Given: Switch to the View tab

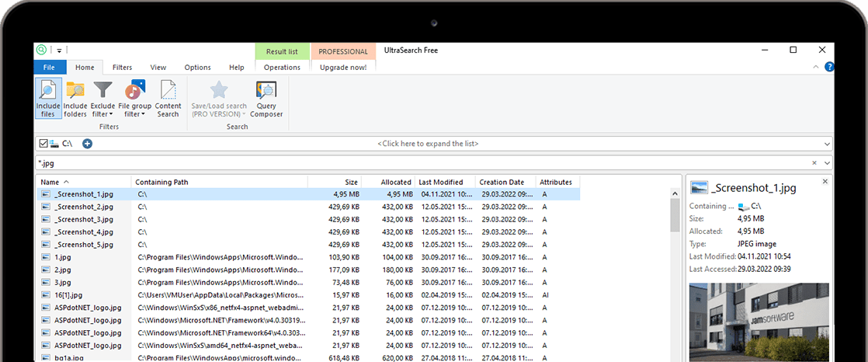Looking at the screenshot, I should [158, 68].
